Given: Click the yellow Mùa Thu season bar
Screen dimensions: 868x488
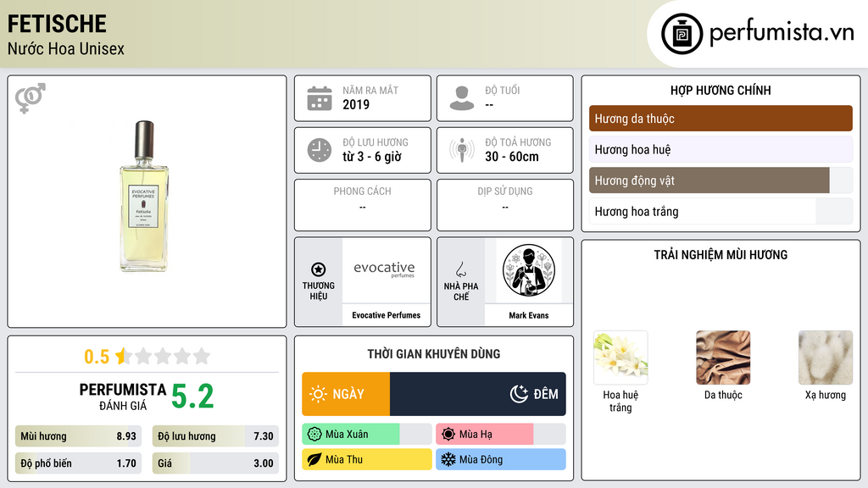Looking at the screenshot, I should click(367, 459).
